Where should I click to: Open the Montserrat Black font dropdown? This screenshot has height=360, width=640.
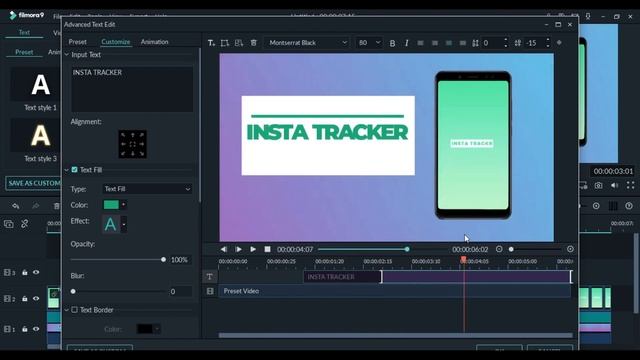pos(307,43)
